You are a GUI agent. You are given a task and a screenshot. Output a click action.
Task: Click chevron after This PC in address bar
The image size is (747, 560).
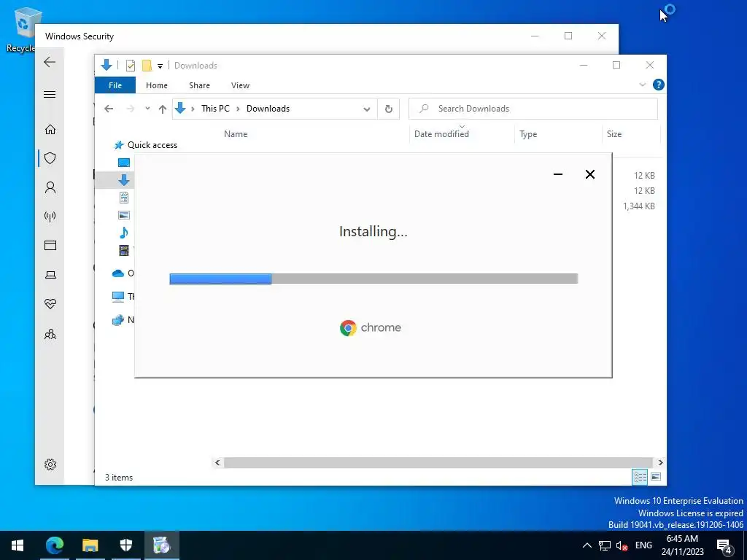[x=238, y=109]
